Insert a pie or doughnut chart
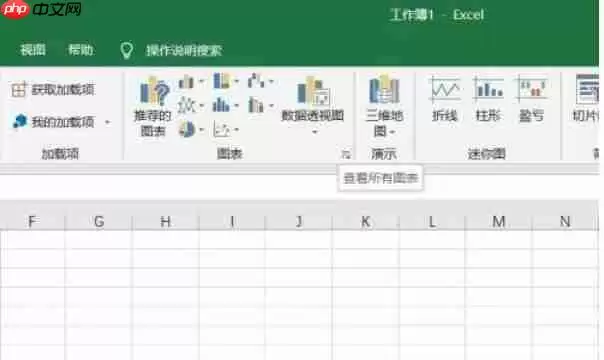This screenshot has height=360, width=604. point(187,129)
